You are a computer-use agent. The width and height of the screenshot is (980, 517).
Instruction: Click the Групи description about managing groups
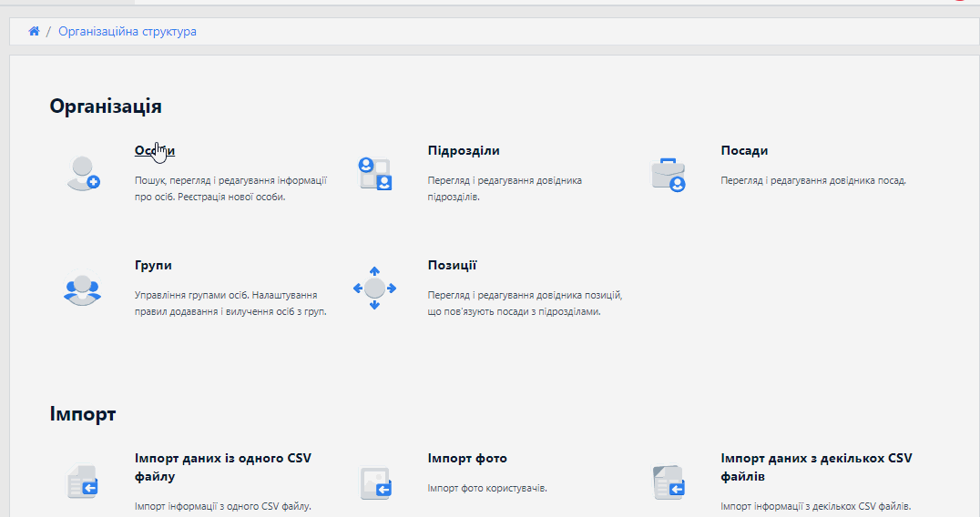click(x=230, y=303)
